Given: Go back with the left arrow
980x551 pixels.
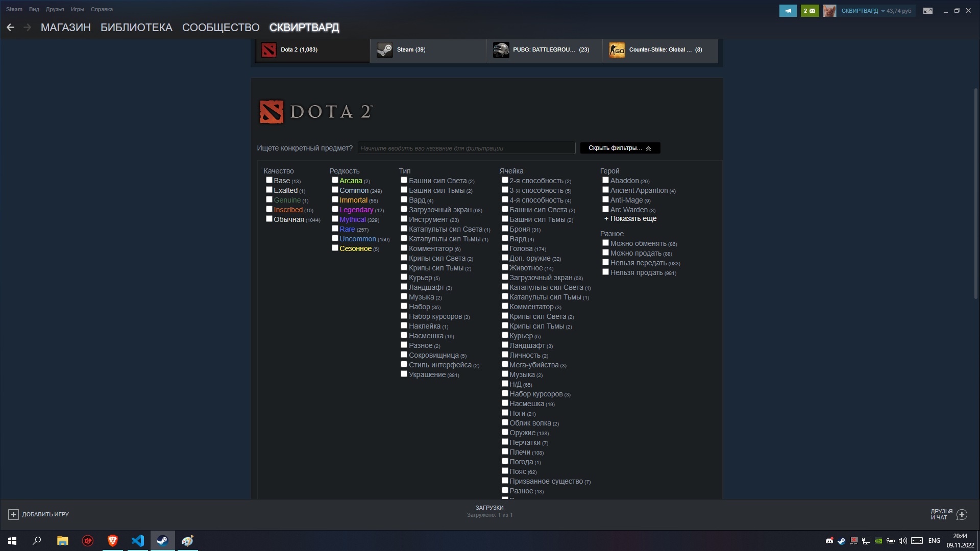Looking at the screenshot, I should (x=10, y=28).
